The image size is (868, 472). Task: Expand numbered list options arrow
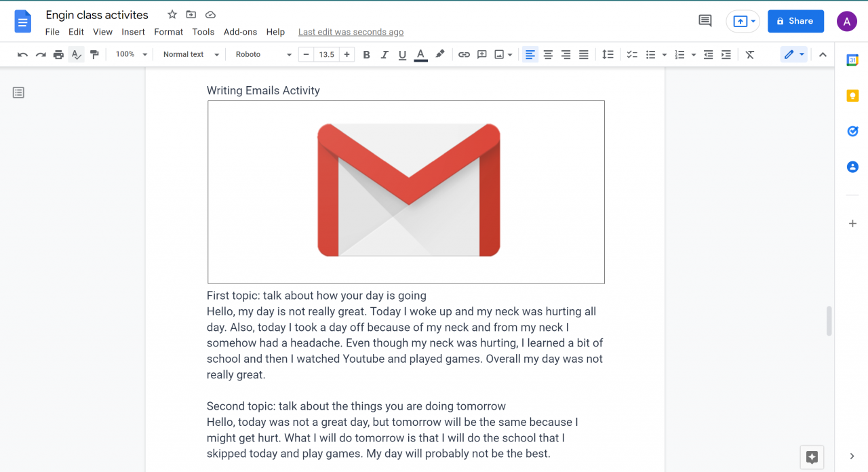point(693,54)
